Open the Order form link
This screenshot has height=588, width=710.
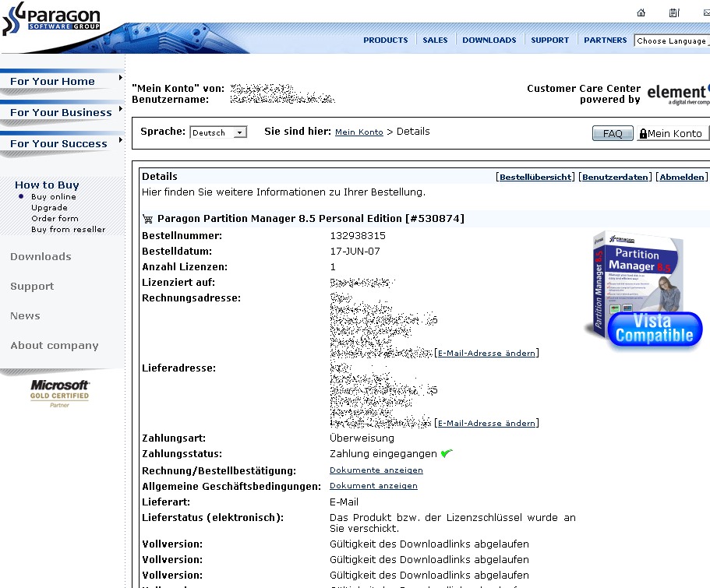pos(55,219)
